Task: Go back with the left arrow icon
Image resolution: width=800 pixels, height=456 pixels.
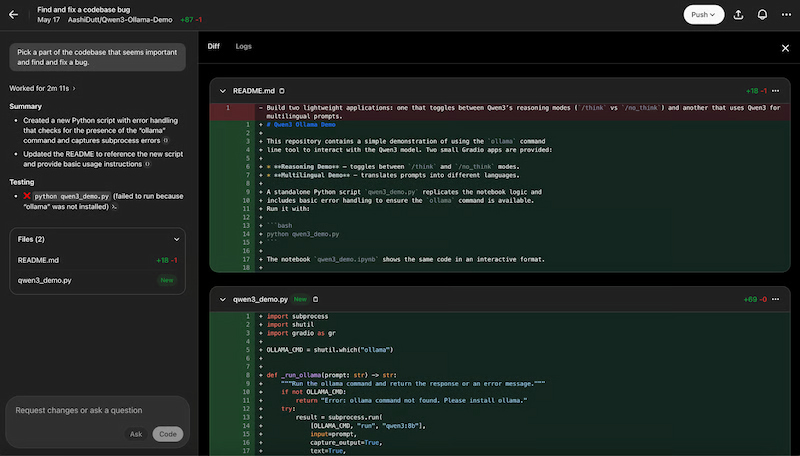Action: (x=13, y=15)
